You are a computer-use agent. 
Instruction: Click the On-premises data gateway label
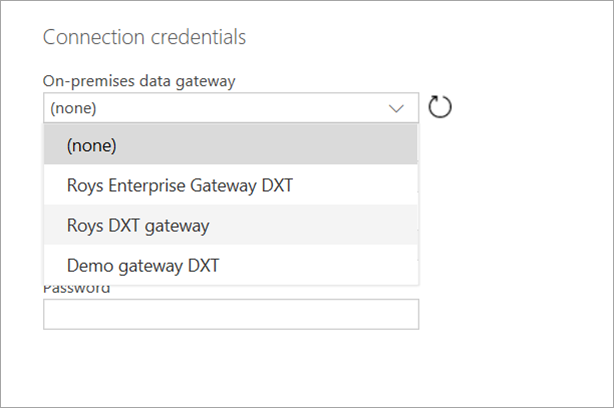138,81
